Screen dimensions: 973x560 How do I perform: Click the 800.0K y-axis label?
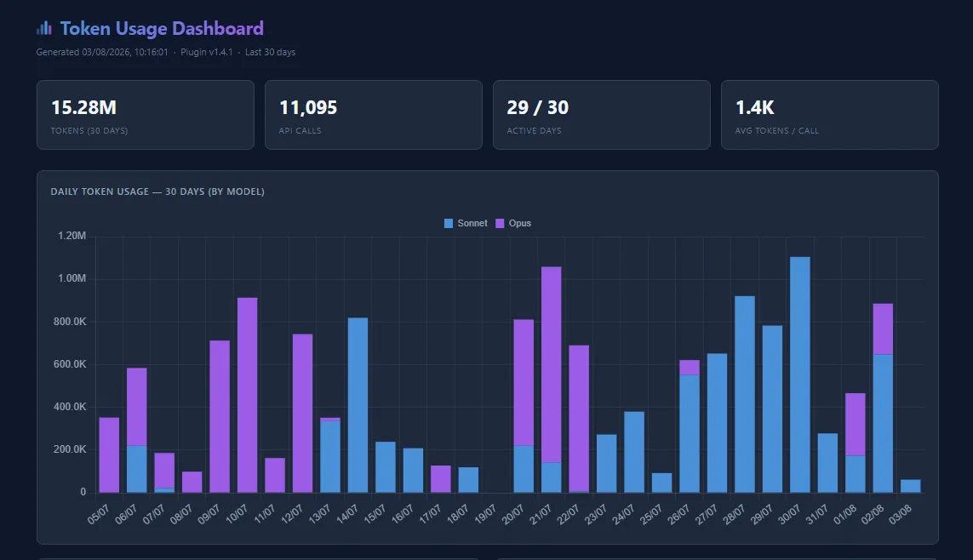coord(70,321)
